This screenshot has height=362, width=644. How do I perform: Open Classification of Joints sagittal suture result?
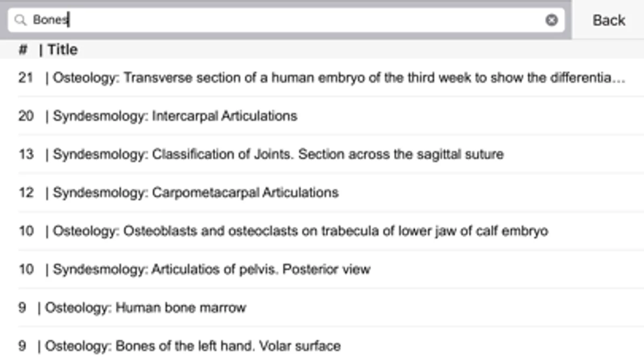[278, 154]
